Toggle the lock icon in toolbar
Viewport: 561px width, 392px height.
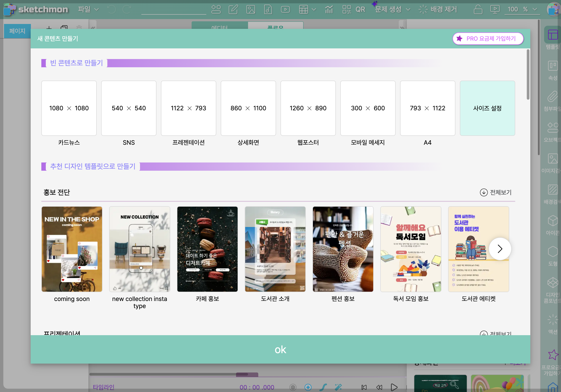click(478, 9)
